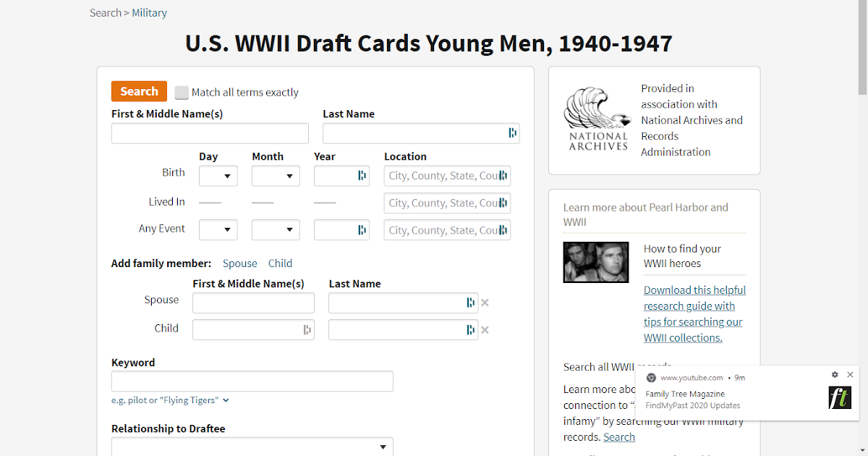The width and height of the screenshot is (868, 456).
Task: Click the variants icon in the Child First Name field
Action: pyautogui.click(x=308, y=329)
